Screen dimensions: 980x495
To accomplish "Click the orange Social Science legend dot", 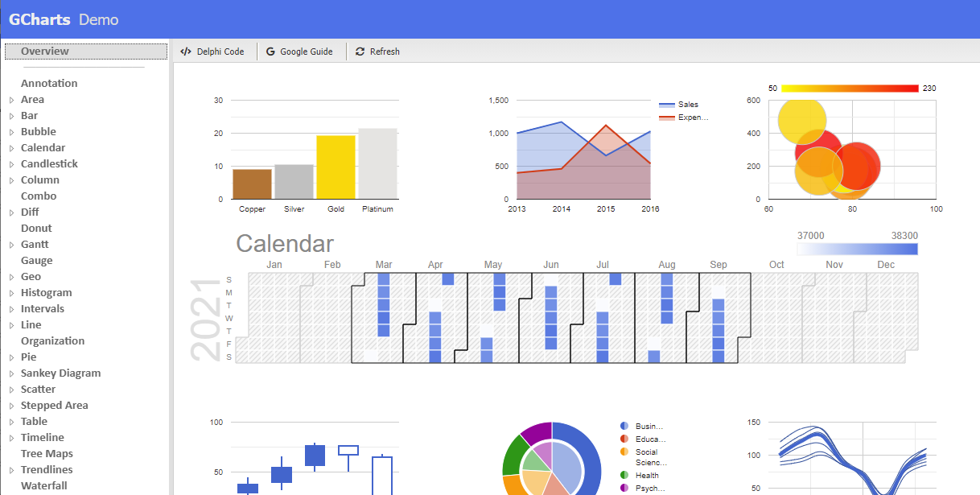I will (624, 452).
